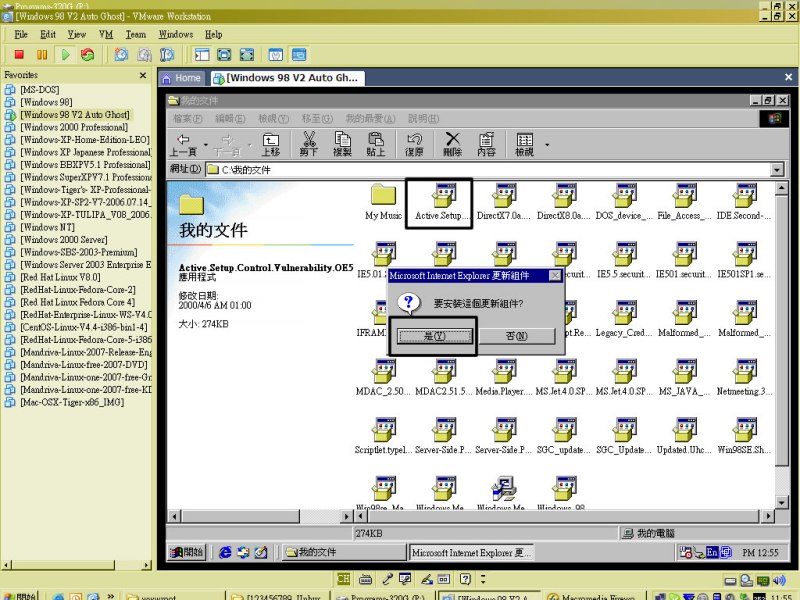Screen dimensions: 800x600
Task: Click the Up (上移) toolbar button
Action: point(271,145)
